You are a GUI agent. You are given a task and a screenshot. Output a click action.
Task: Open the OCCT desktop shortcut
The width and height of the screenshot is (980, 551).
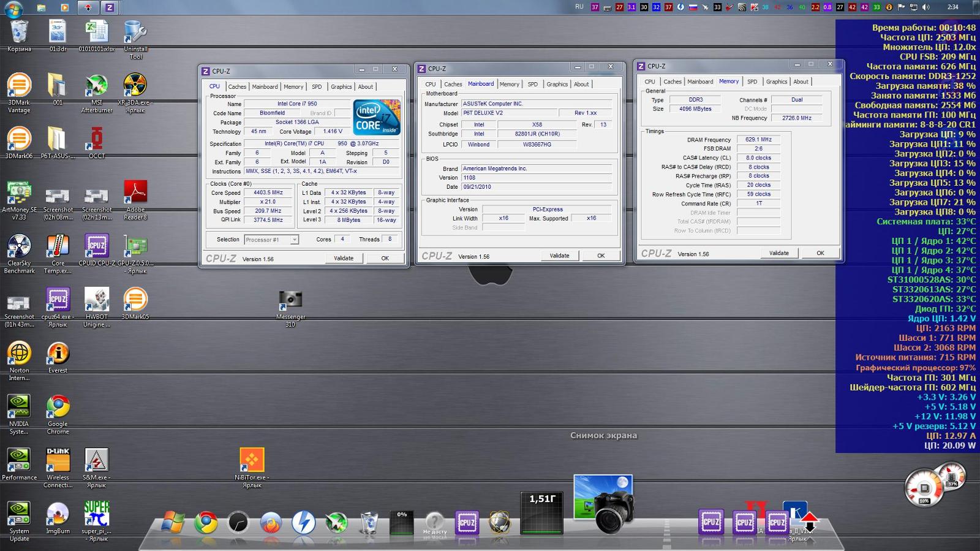[x=97, y=142]
